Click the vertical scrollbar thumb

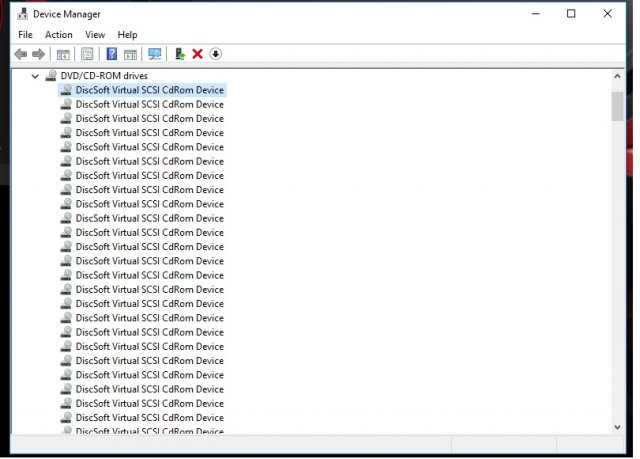(617, 106)
